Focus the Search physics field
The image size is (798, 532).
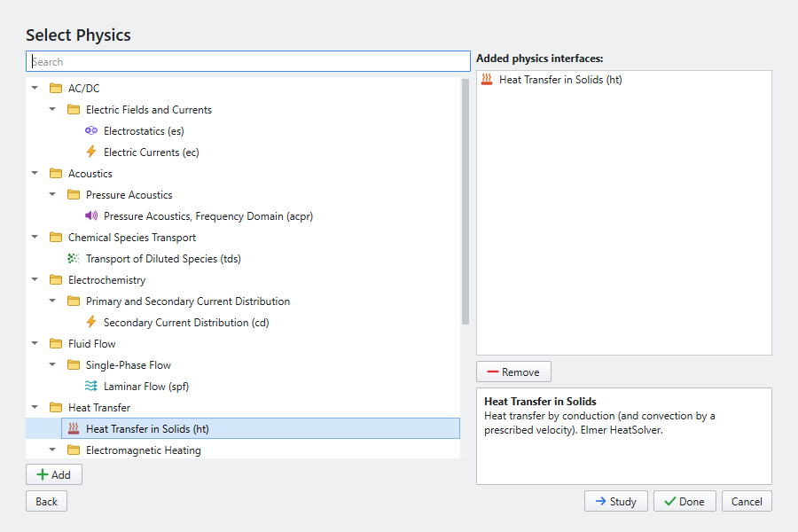click(x=248, y=61)
